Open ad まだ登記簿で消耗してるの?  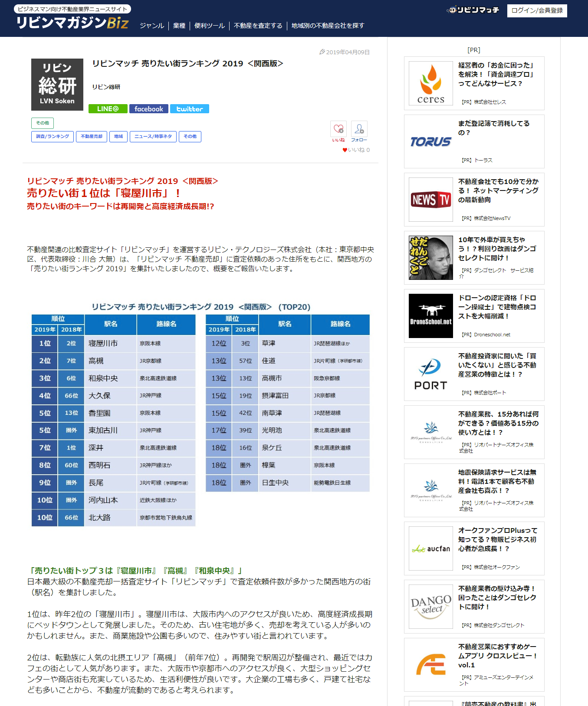(x=494, y=128)
